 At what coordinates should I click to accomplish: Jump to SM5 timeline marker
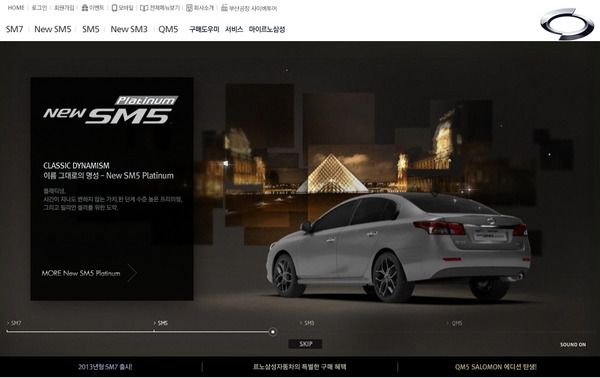click(x=161, y=323)
